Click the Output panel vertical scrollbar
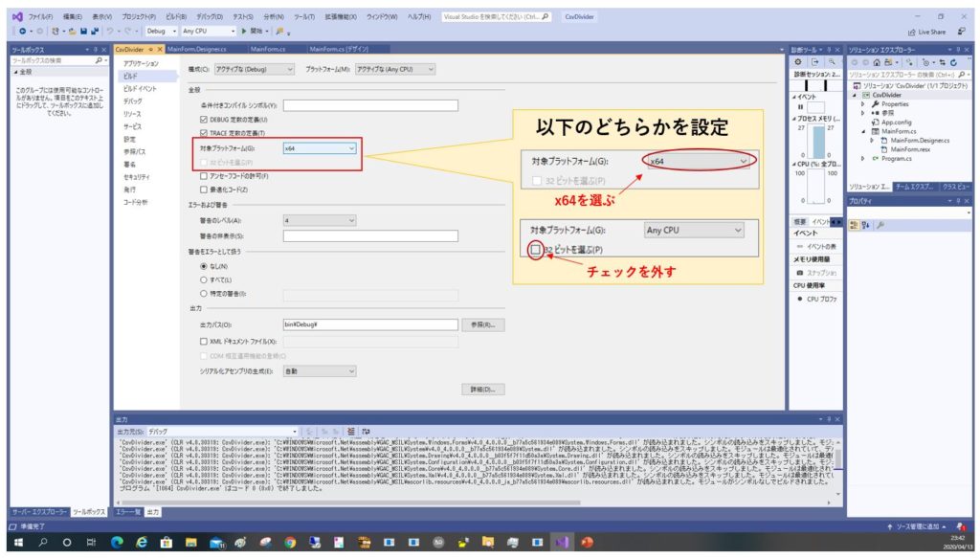This screenshot has height=558, width=980. click(x=837, y=458)
